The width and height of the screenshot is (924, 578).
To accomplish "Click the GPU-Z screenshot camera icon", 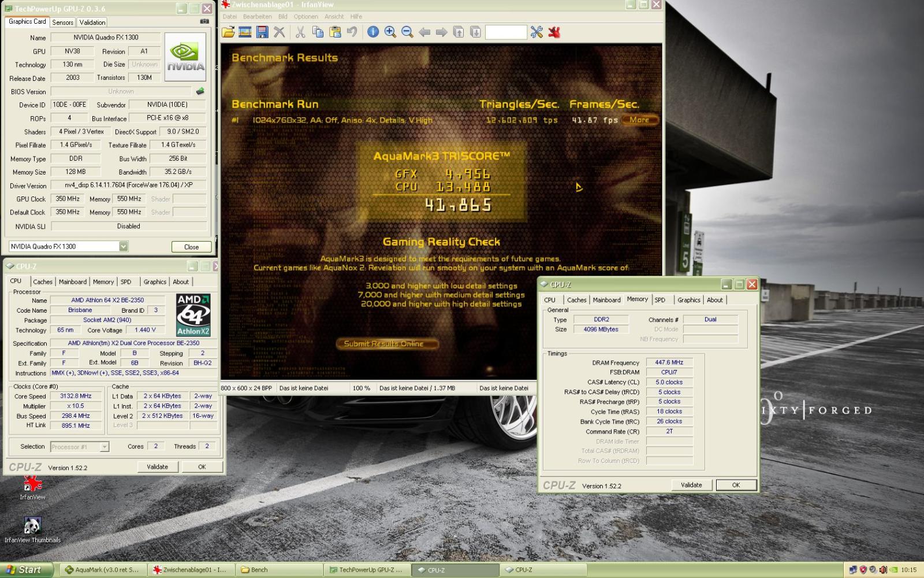I will pyautogui.click(x=204, y=21).
